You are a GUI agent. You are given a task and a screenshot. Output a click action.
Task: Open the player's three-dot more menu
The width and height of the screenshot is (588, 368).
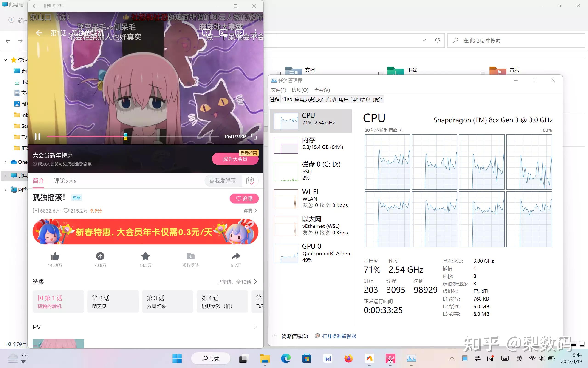tap(255, 33)
